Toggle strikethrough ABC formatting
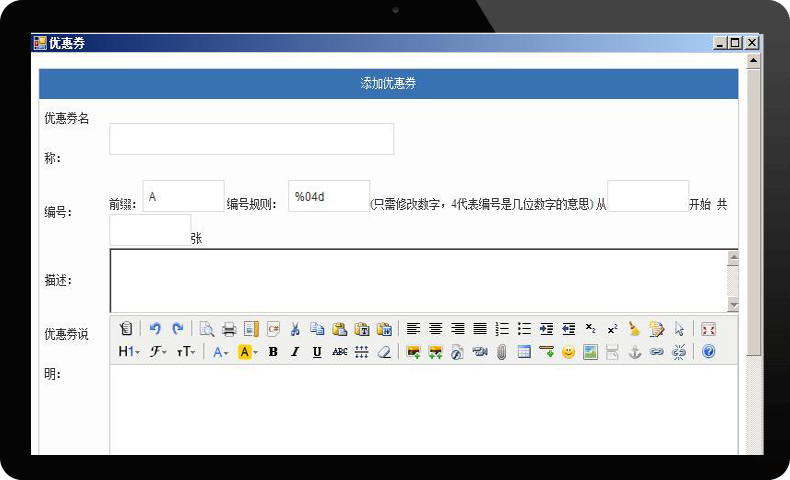Screen dimensions: 790x480 pyautogui.click(x=340, y=352)
